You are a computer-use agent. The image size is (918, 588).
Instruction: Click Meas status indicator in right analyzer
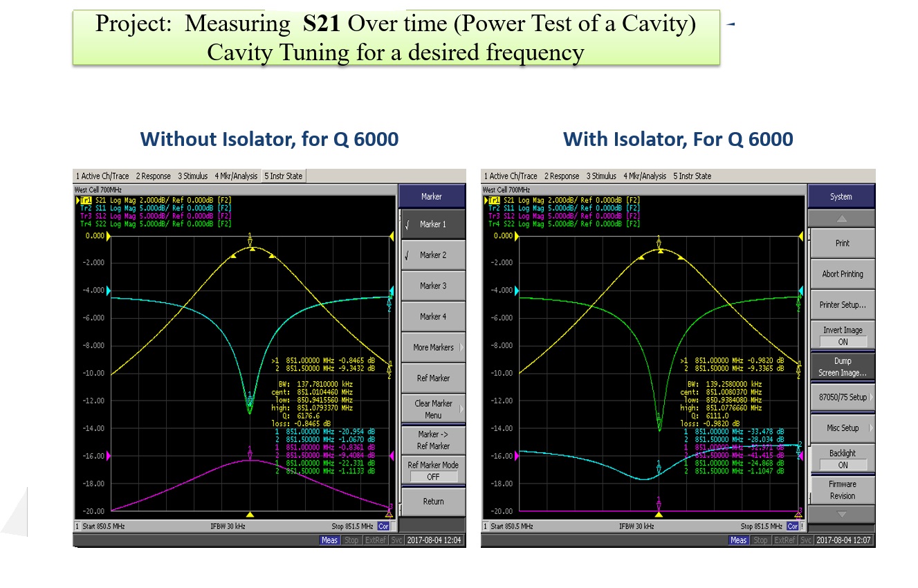739,540
